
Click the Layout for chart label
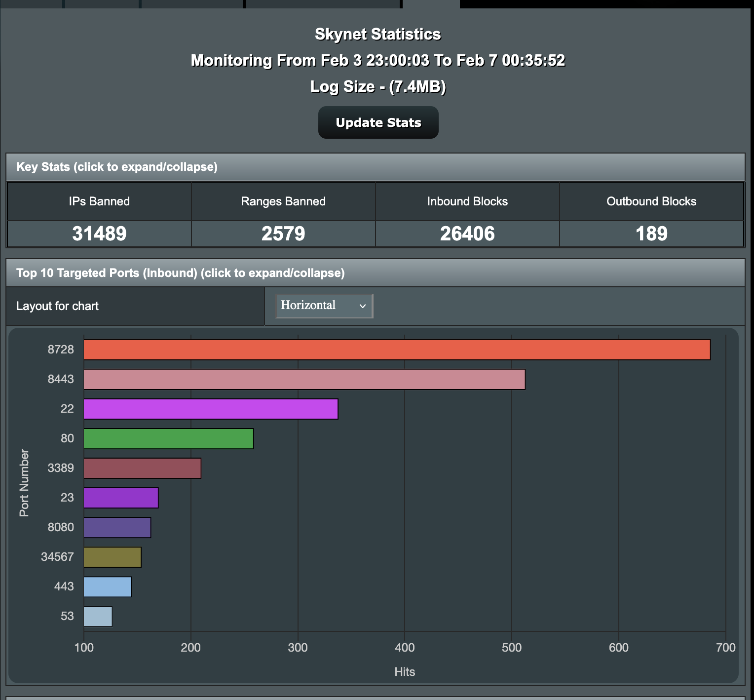pyautogui.click(x=57, y=306)
